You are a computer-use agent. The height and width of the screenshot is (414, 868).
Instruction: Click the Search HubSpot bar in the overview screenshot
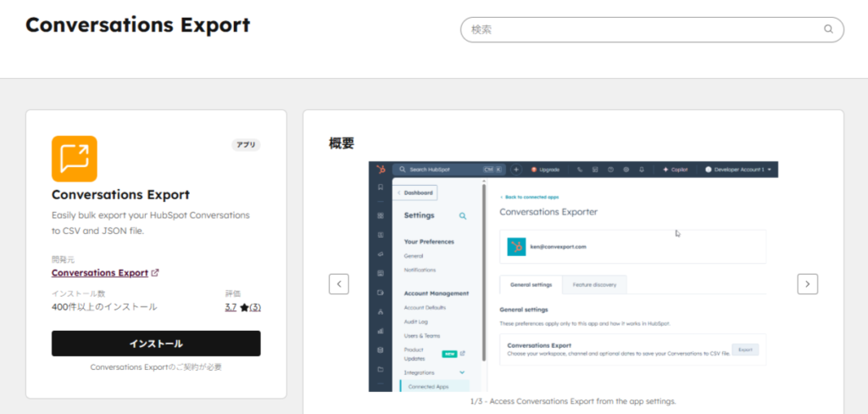point(449,170)
